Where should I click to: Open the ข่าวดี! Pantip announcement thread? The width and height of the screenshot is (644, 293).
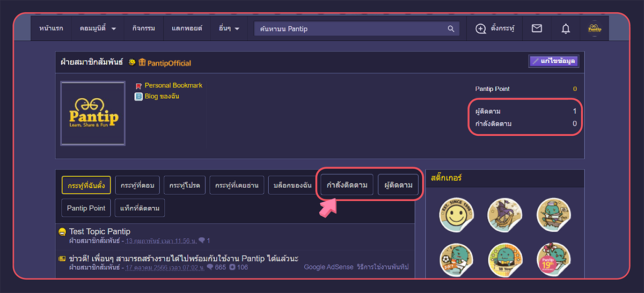click(184, 259)
